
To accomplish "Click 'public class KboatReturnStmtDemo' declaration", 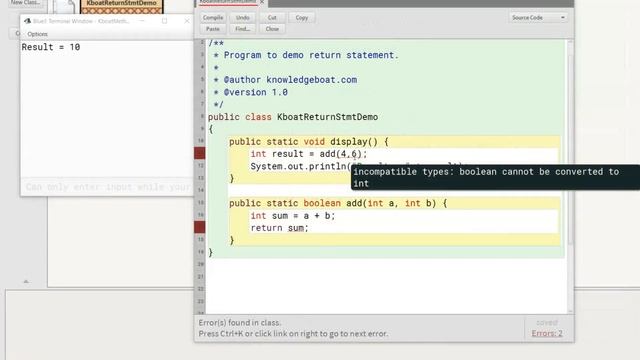I will click(293, 117).
